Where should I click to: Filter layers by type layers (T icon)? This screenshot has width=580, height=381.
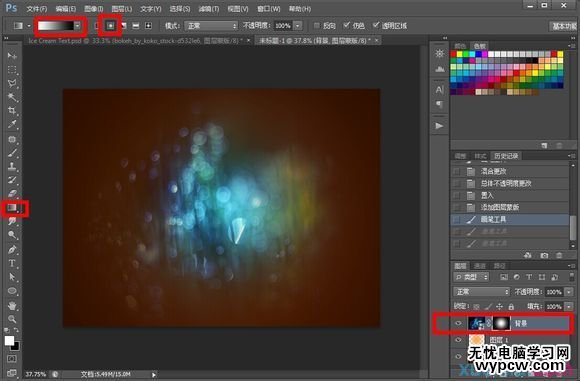[x=529, y=277]
